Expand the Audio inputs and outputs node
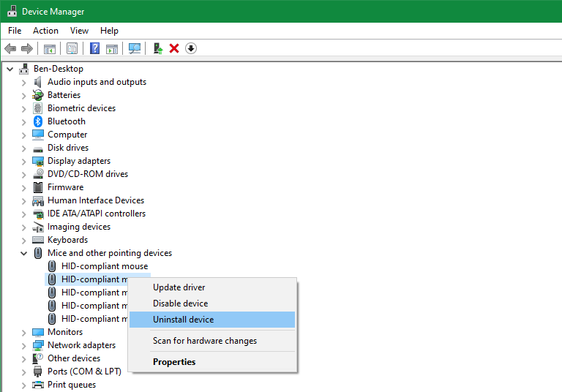This screenshot has width=562, height=392. tap(23, 82)
